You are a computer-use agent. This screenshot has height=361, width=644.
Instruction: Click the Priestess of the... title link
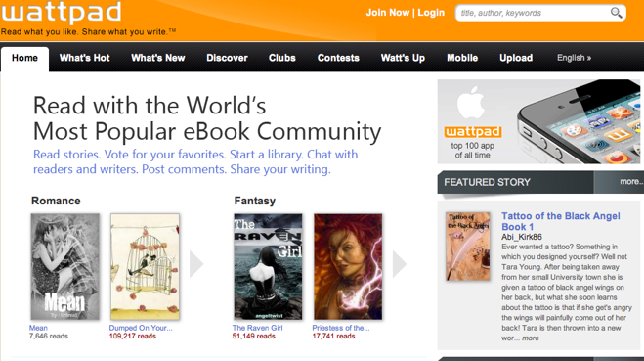coord(341,328)
